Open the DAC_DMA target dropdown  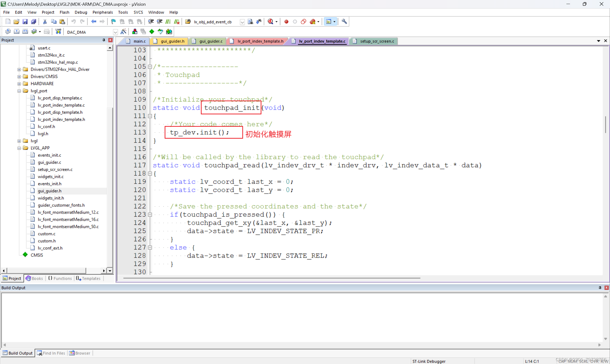click(115, 32)
